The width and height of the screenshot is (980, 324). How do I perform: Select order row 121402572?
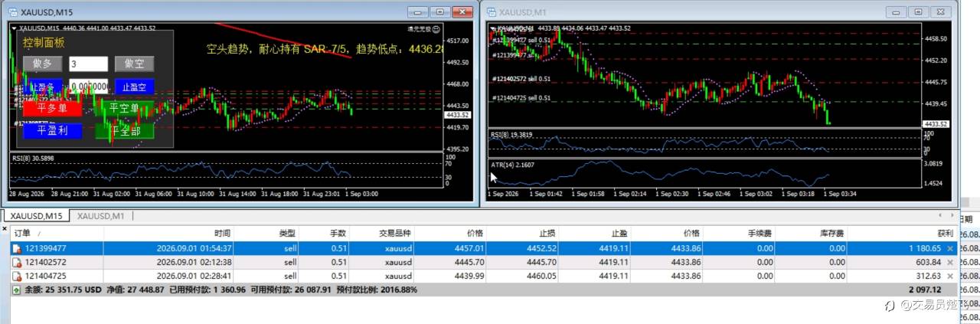(484, 262)
